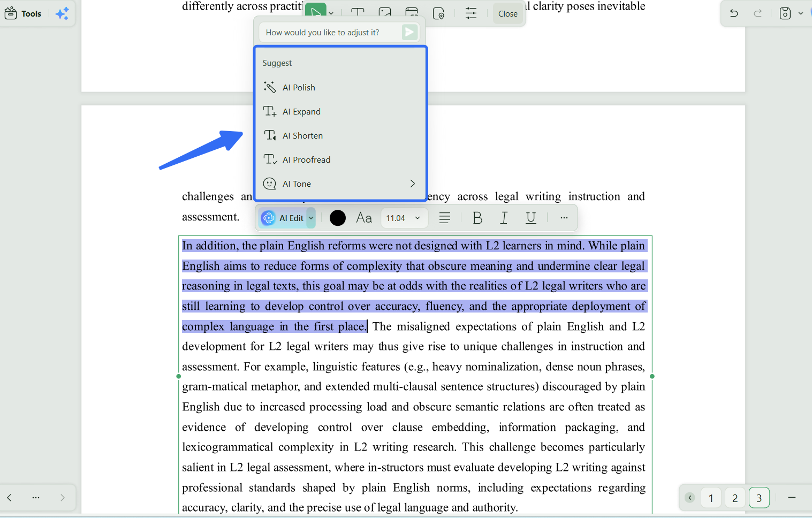
Task: Open the AI Tone option
Action: click(x=340, y=184)
